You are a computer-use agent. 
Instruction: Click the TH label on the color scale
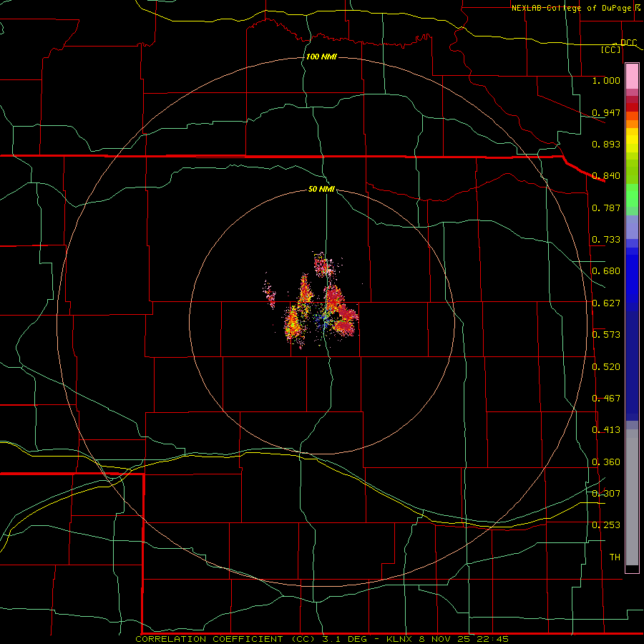pyautogui.click(x=615, y=557)
